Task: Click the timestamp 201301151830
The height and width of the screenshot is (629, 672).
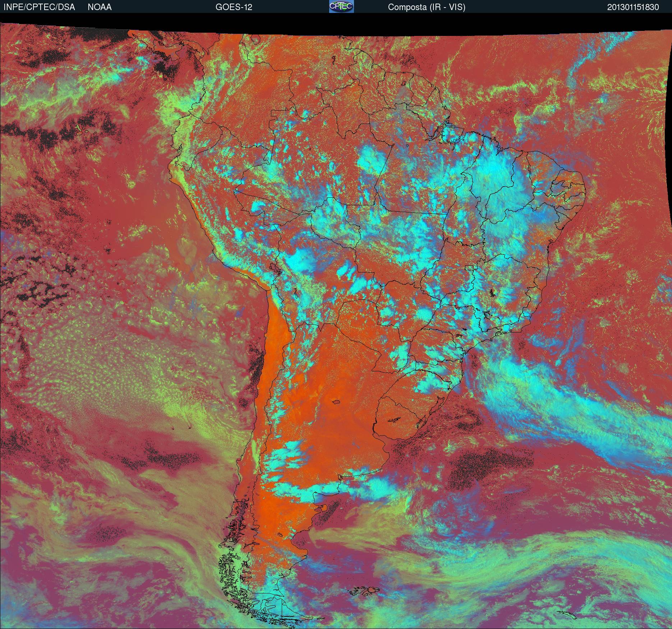Action: (633, 7)
